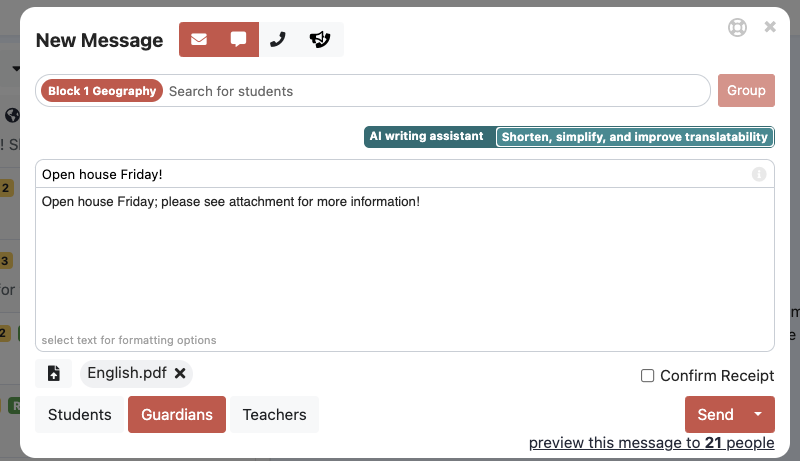Click the AI writing assistant label
The image size is (800, 461).
point(427,137)
